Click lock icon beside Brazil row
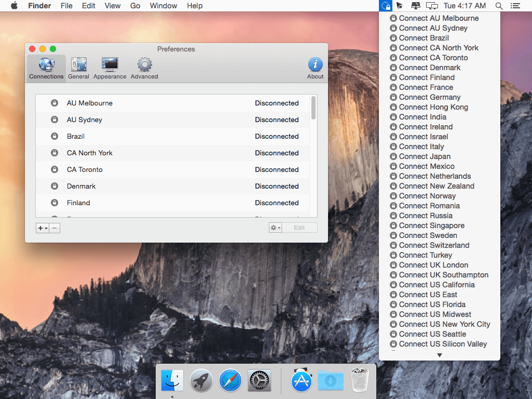The image size is (532, 399). (54, 136)
